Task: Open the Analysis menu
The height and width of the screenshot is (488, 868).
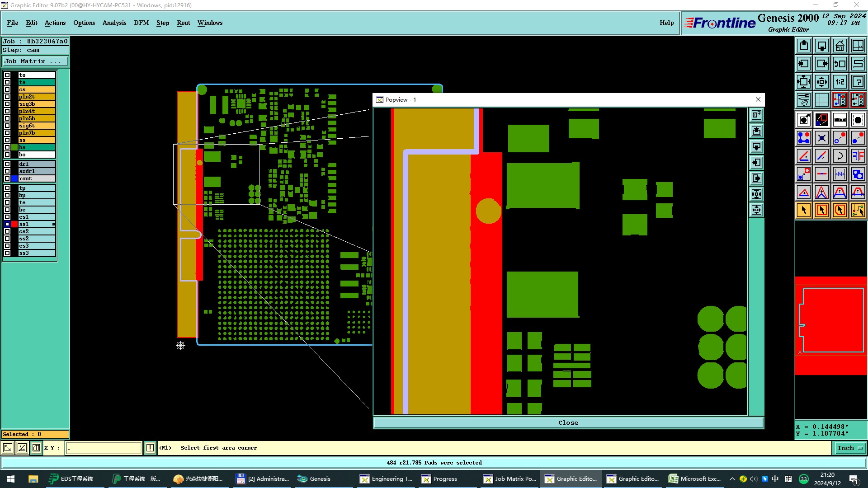Action: 114,23
